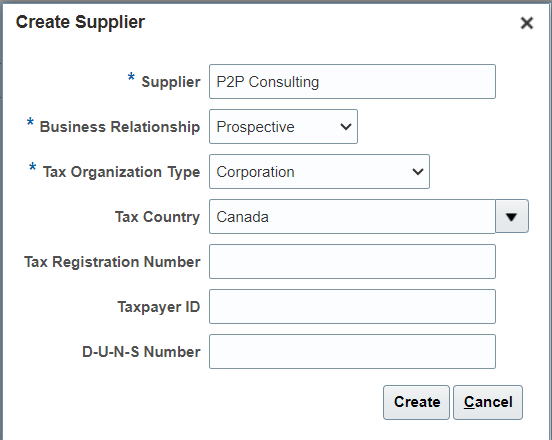The width and height of the screenshot is (552, 440).
Task: Click the Tax Registration Number label
Action: coord(112,262)
